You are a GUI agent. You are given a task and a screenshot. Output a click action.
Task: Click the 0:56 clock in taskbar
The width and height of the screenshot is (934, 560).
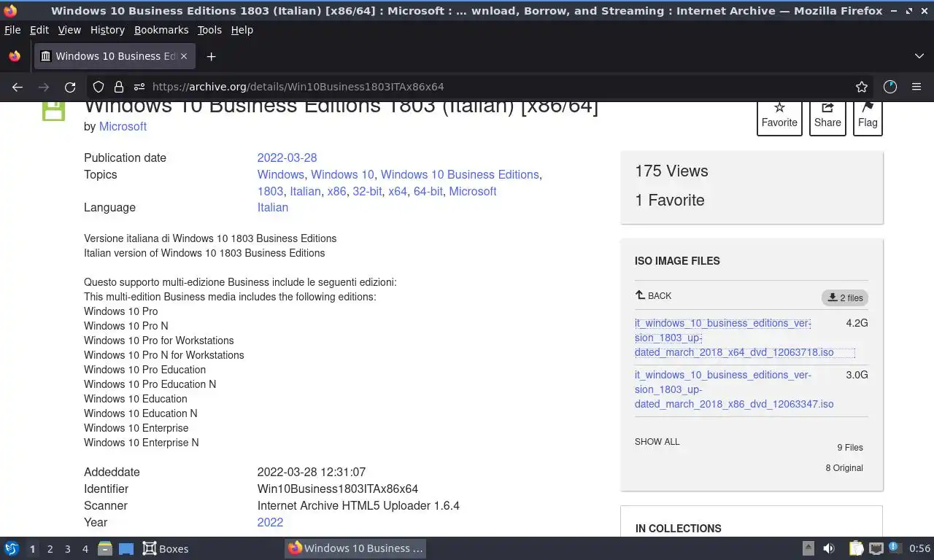(919, 548)
